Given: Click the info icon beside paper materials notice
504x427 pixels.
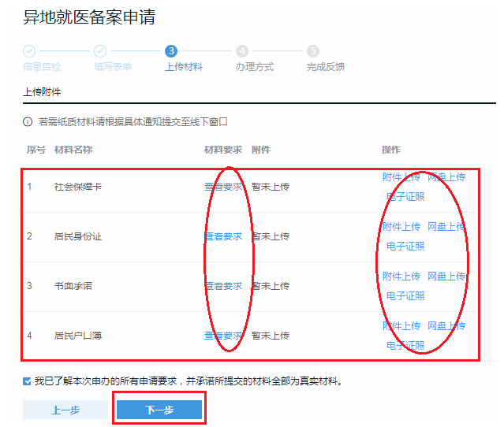Looking at the screenshot, I should 28,122.
